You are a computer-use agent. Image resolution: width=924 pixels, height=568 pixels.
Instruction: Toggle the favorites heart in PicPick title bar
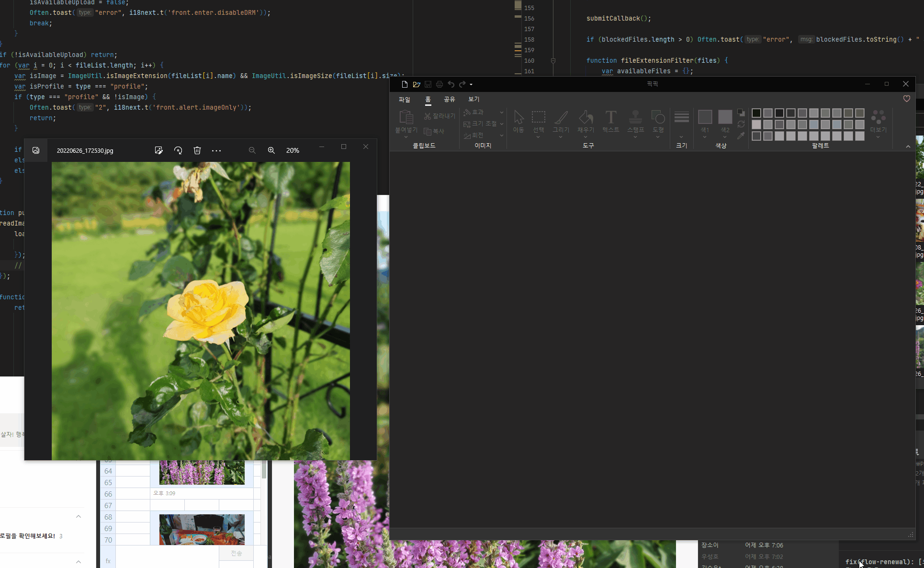click(x=906, y=99)
